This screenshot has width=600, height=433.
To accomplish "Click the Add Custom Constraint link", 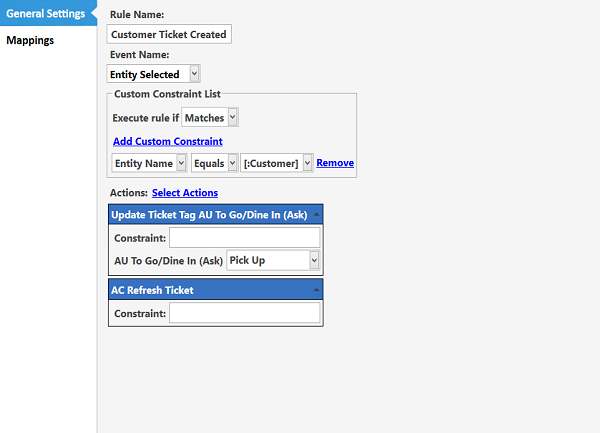I will pyautogui.click(x=167, y=141).
